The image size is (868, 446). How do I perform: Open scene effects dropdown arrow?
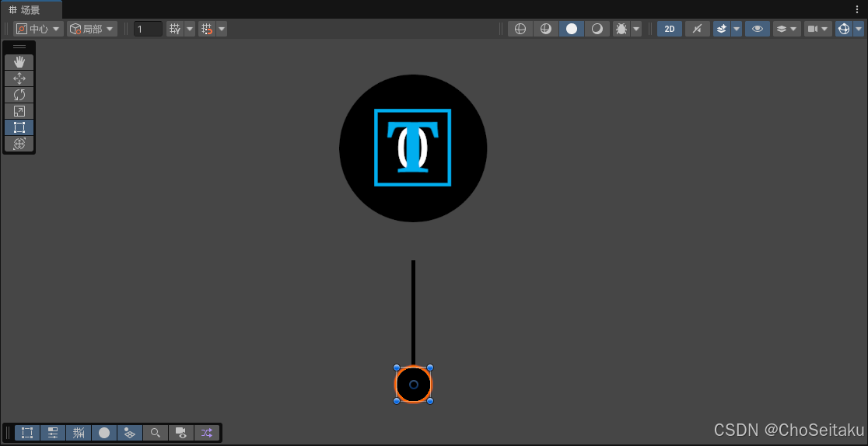click(x=737, y=29)
